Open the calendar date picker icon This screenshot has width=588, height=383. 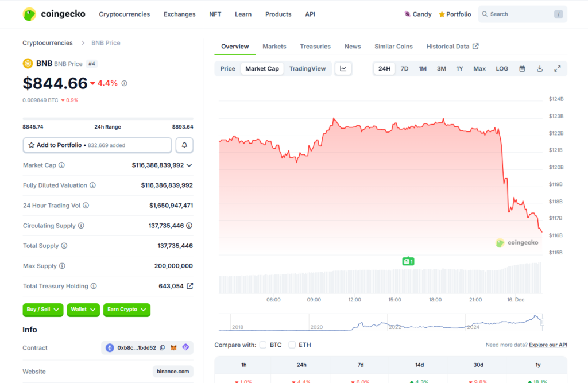(522, 69)
